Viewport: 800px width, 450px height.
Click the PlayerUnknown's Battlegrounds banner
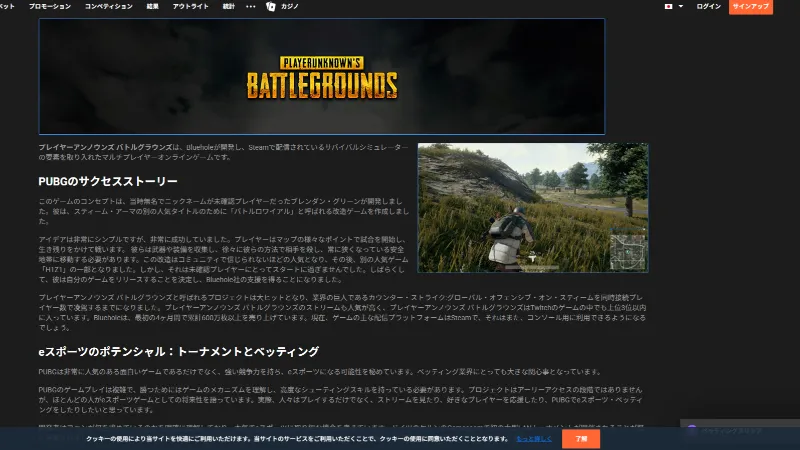(x=322, y=77)
